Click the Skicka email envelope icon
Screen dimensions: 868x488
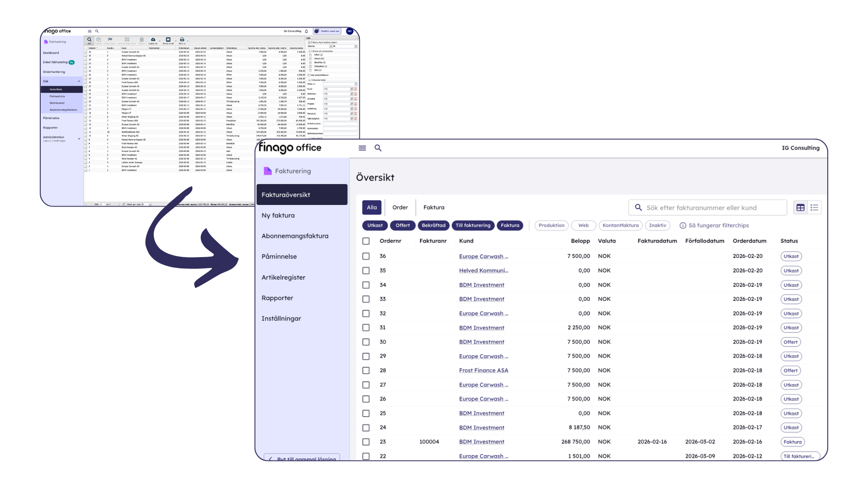point(168,40)
